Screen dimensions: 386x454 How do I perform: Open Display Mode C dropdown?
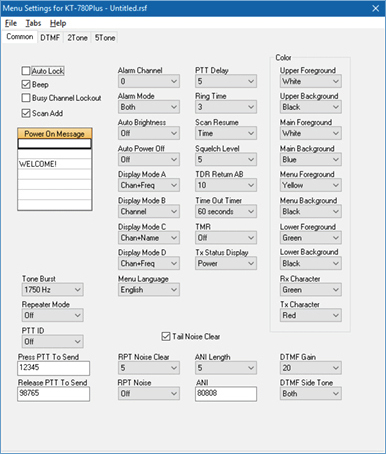tap(149, 238)
